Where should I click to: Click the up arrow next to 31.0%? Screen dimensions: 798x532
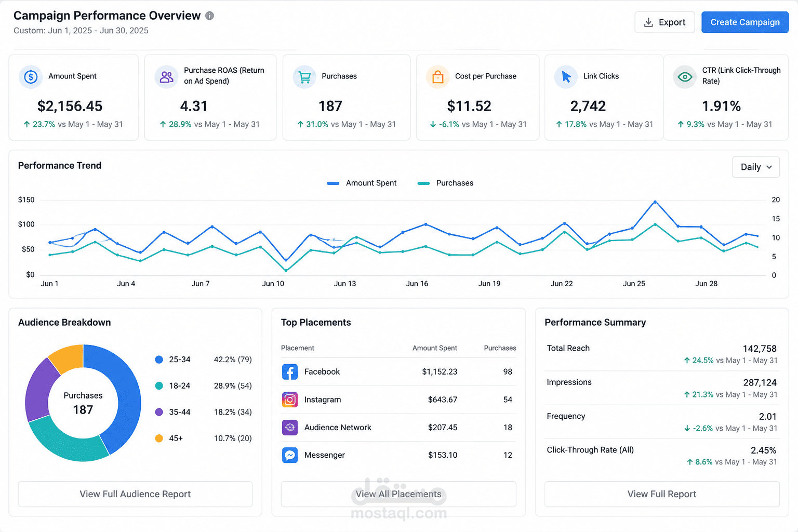pyautogui.click(x=300, y=124)
